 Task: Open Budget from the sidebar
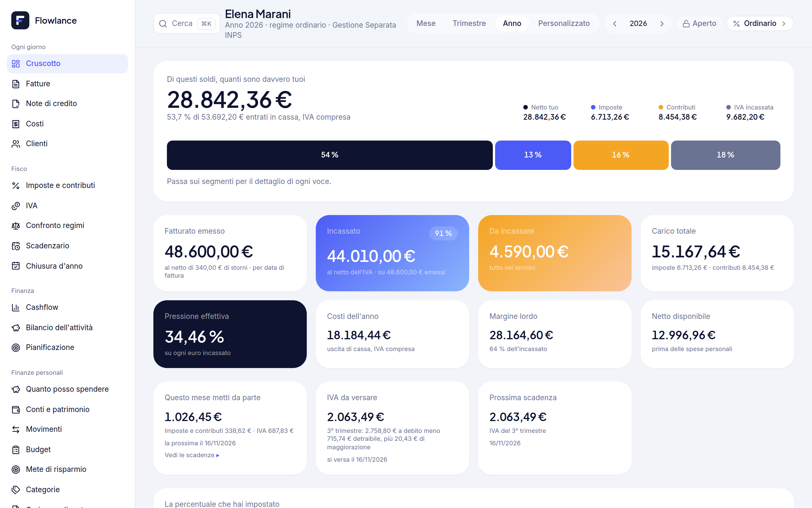pos(67,450)
